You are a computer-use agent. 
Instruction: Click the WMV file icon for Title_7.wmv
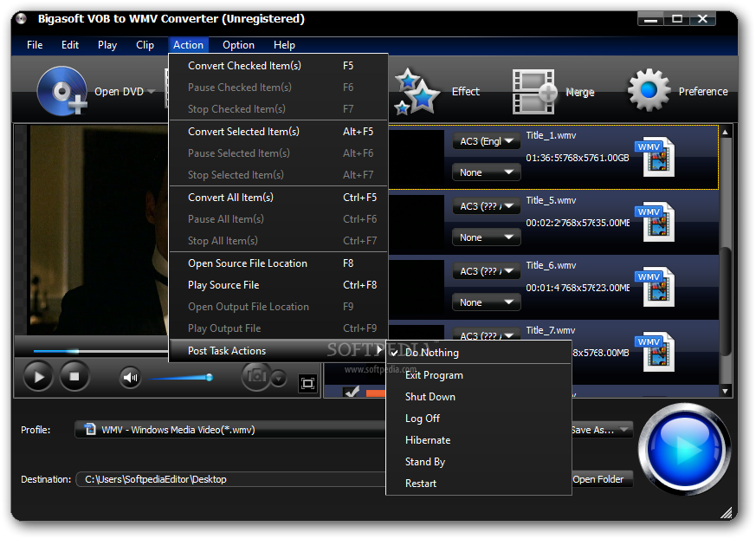click(656, 352)
